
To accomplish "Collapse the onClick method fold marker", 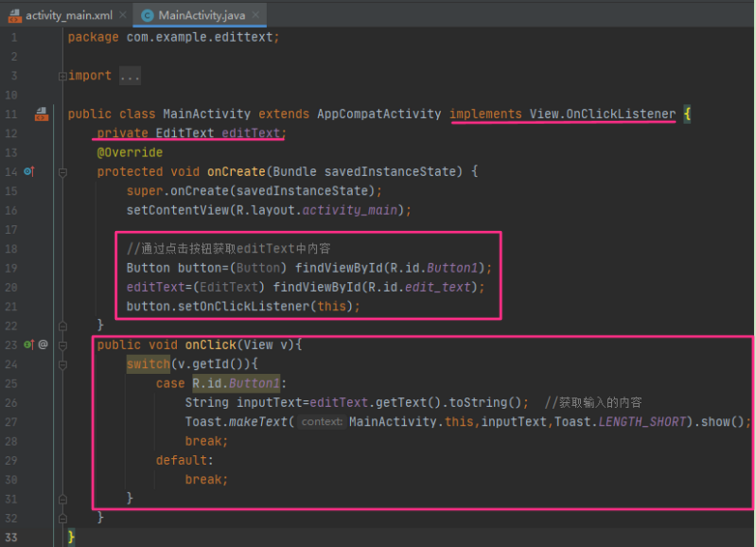I will 62,346.
